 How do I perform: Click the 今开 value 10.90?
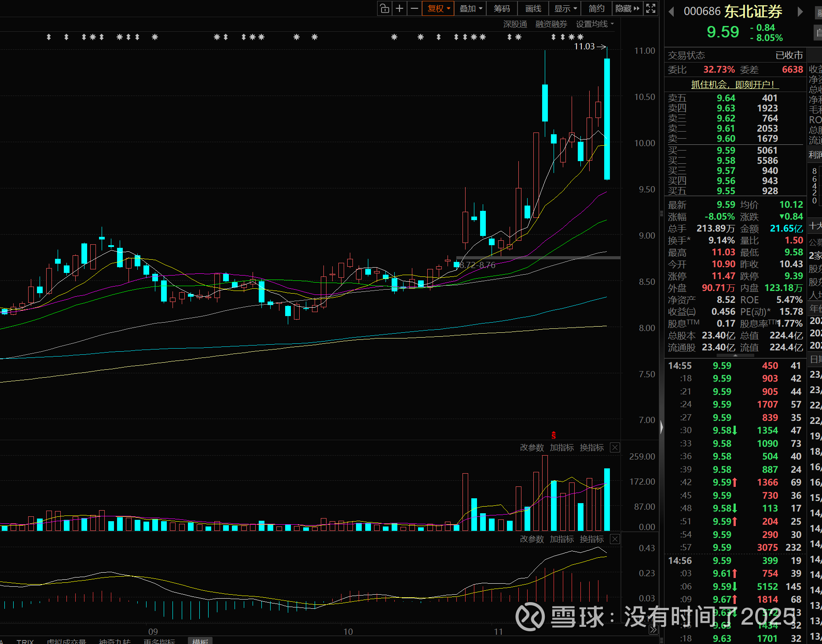[723, 264]
